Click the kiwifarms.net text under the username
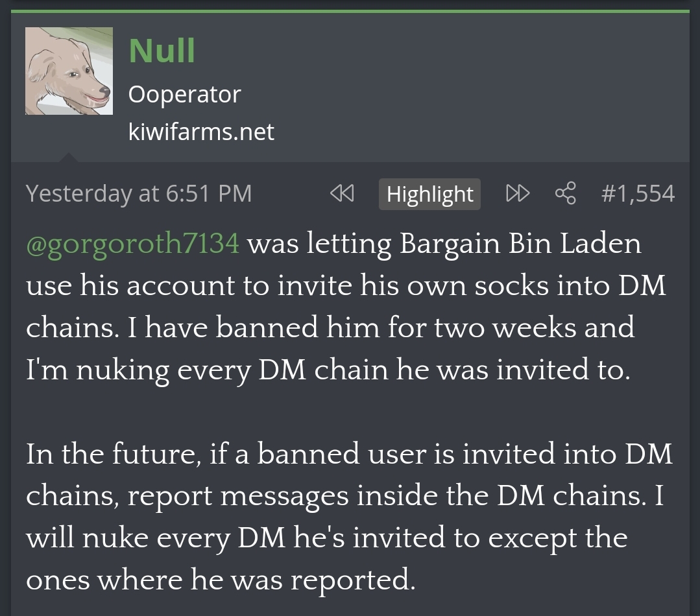 (201, 132)
